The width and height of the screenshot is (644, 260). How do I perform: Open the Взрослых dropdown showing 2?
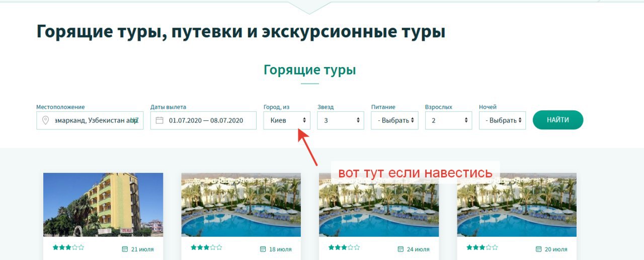point(448,120)
